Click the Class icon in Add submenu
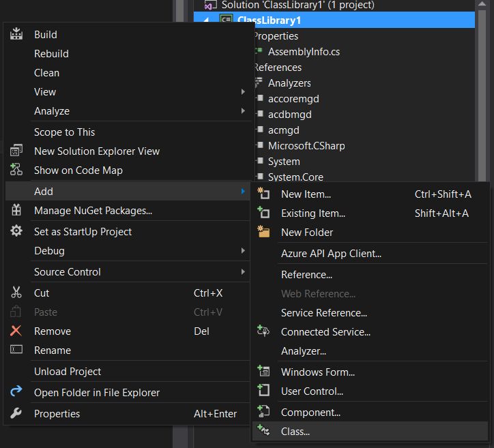This screenshot has height=448, width=494. point(263,430)
